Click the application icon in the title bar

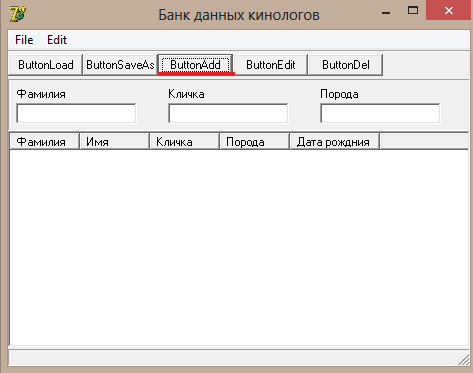click(18, 14)
